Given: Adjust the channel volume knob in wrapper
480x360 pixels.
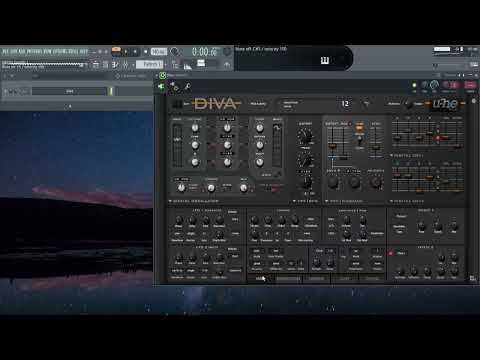Looking at the screenshot, I should coord(434,85).
